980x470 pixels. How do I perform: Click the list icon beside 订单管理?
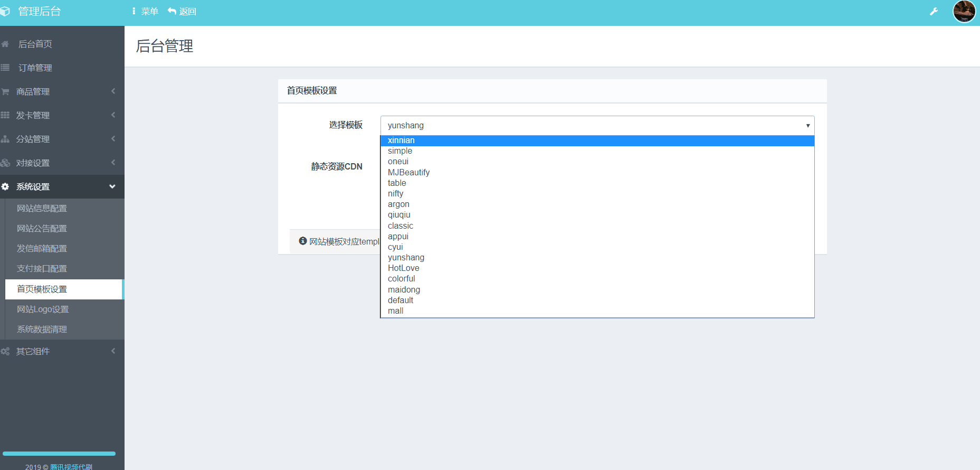(x=5, y=68)
